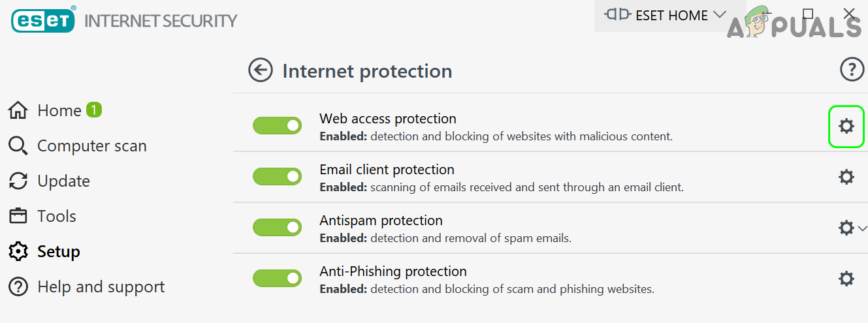Click the Home notification badge
Viewport: 868px width, 323px height.
point(94,110)
